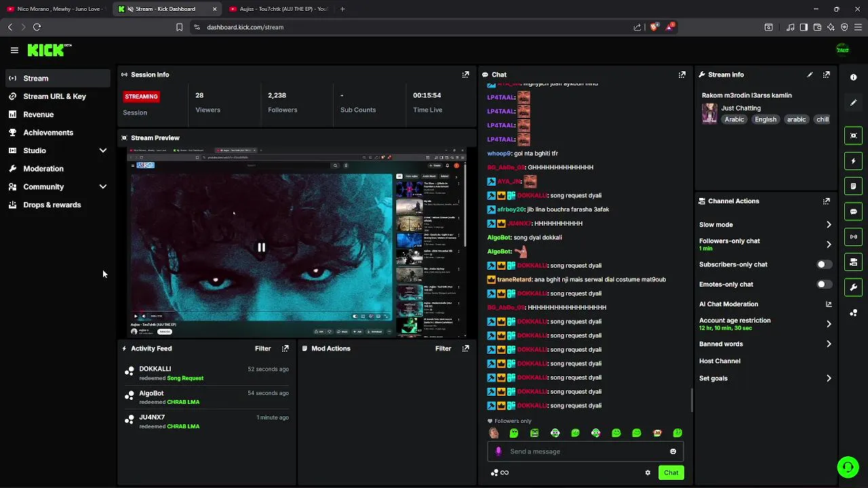Screen dimensions: 868x488
Task: Toggle Mod Actions panel via document sidebar icon
Action: (x=853, y=186)
